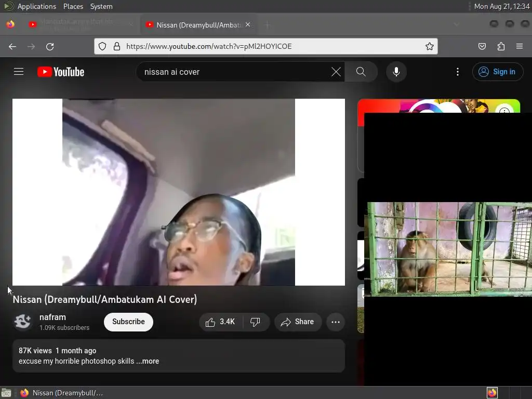This screenshot has height=399, width=532.
Task: Bookmark this page with star icon
Action: tap(430, 46)
